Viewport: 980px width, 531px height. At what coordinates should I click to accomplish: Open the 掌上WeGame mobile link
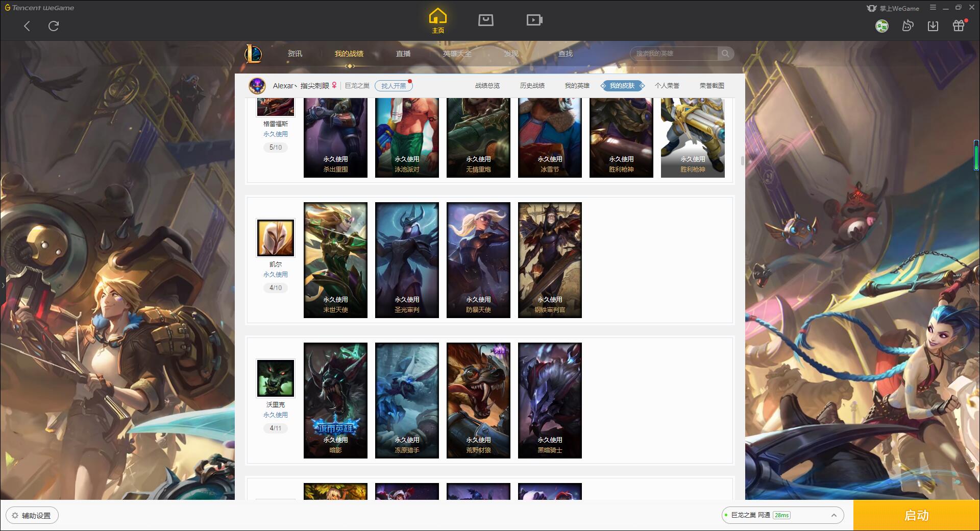(893, 8)
